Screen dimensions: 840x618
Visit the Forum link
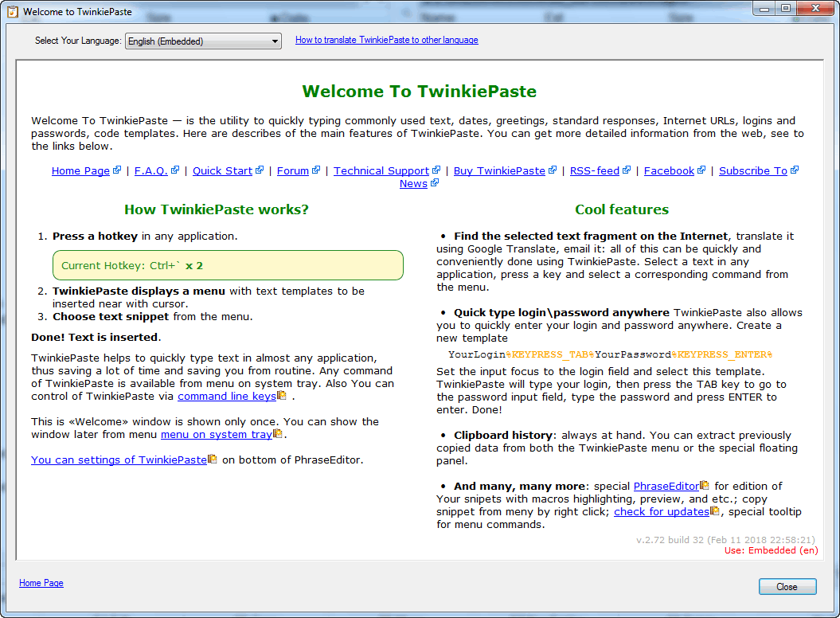click(293, 170)
